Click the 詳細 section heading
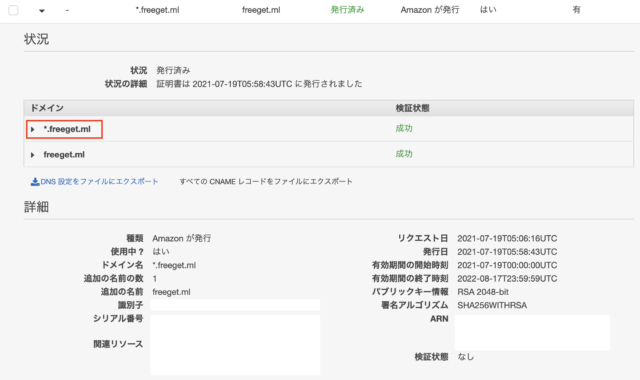Screen dimensions: 640x380 36,207
